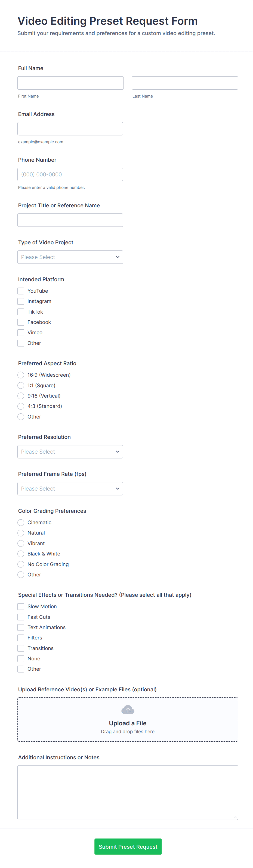The width and height of the screenshot is (253, 868).
Task: Enable the Slow Motion effect checkbox
Action: tap(21, 607)
